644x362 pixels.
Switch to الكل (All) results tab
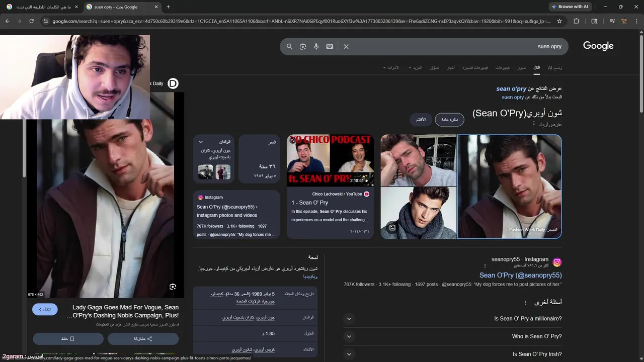(537, 67)
